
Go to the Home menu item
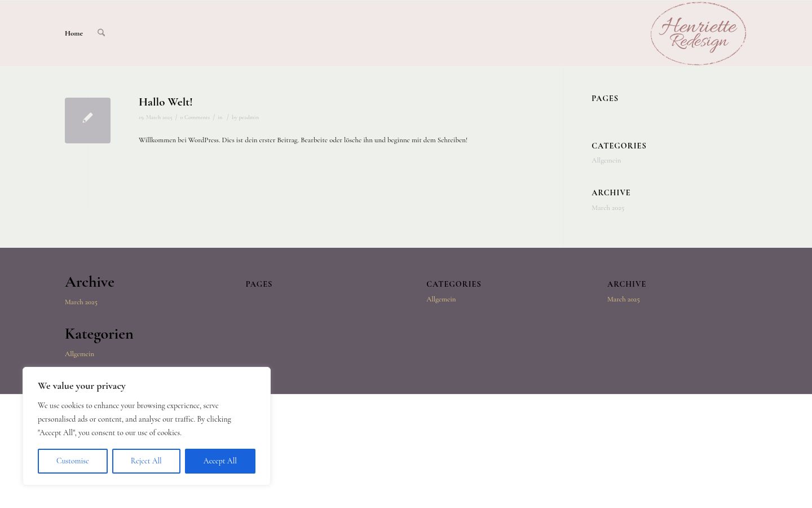tap(74, 33)
